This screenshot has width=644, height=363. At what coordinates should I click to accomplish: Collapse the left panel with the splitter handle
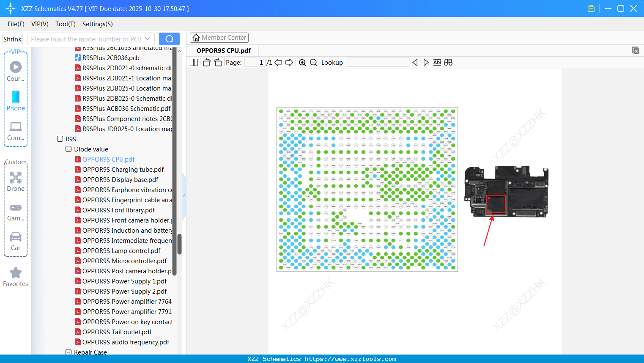pyautogui.click(x=184, y=195)
